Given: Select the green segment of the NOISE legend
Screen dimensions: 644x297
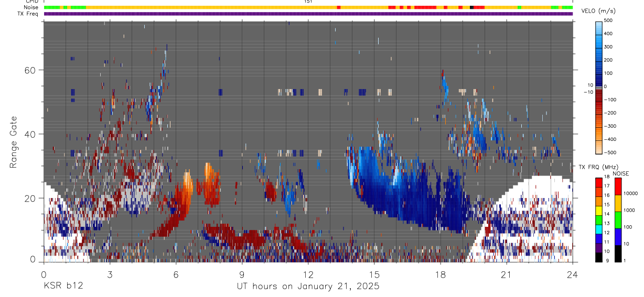Looking at the screenshot, I should [618, 220].
